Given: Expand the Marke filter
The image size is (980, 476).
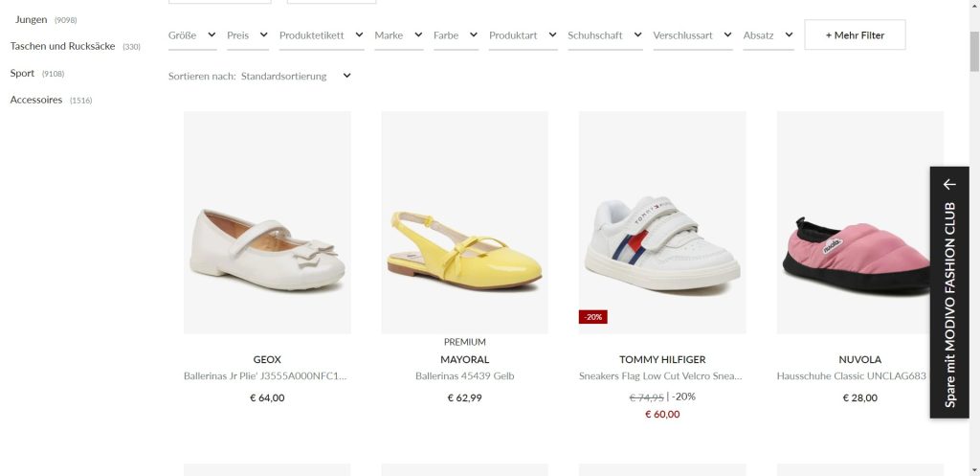Looking at the screenshot, I should (x=398, y=35).
